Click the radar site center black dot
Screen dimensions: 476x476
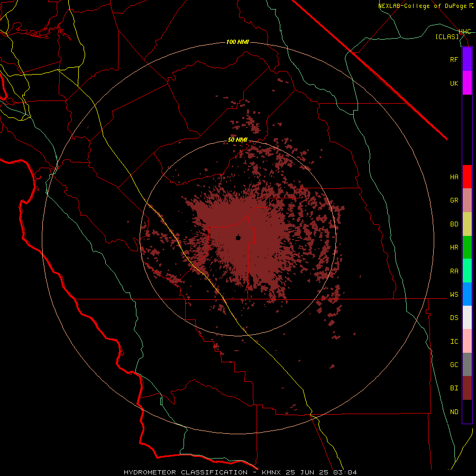[x=238, y=237]
